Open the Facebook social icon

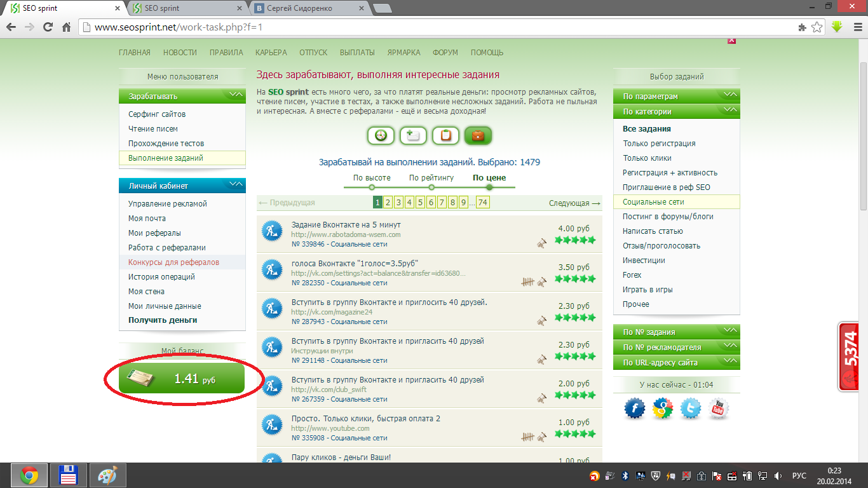coord(635,409)
